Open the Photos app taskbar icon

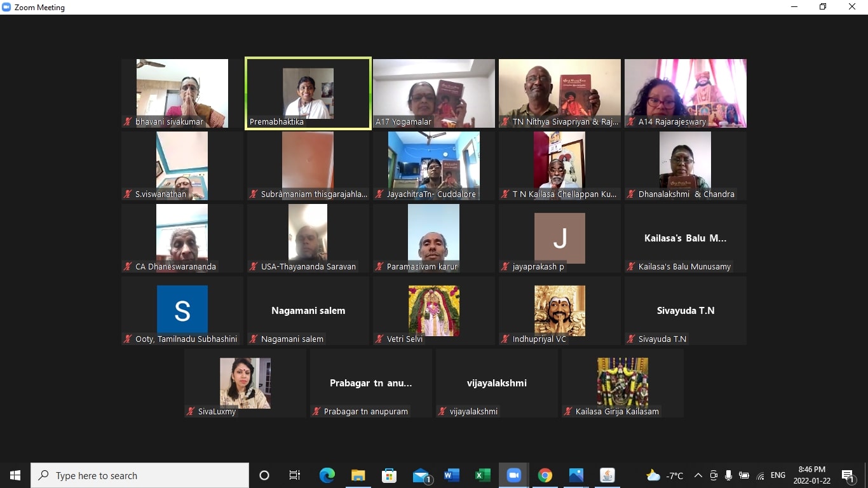click(x=576, y=475)
